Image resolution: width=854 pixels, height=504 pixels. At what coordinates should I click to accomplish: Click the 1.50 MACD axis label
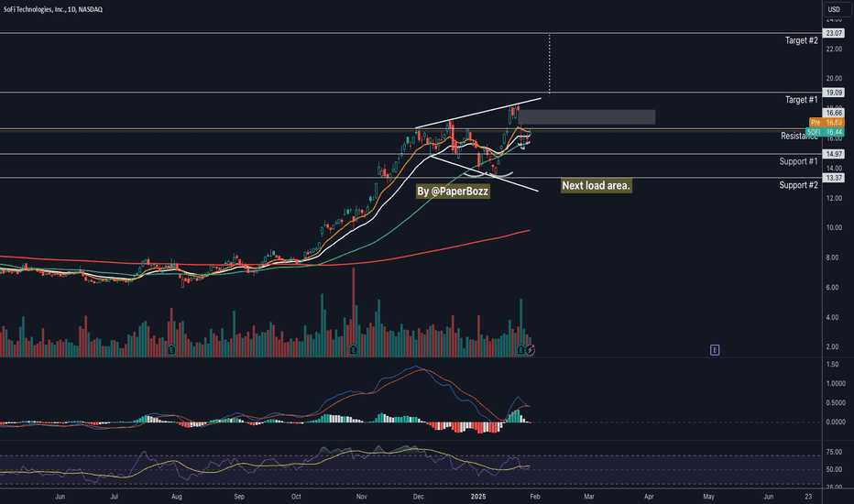click(833, 365)
